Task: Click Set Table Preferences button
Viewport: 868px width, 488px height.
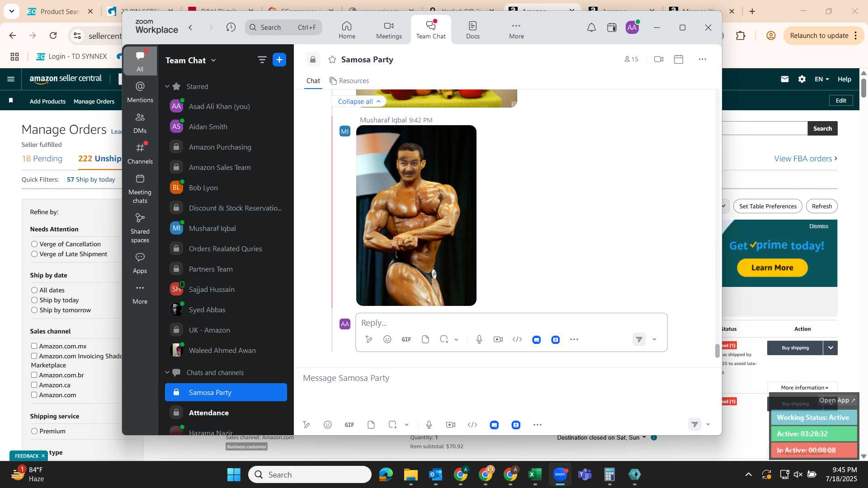Action: point(768,206)
